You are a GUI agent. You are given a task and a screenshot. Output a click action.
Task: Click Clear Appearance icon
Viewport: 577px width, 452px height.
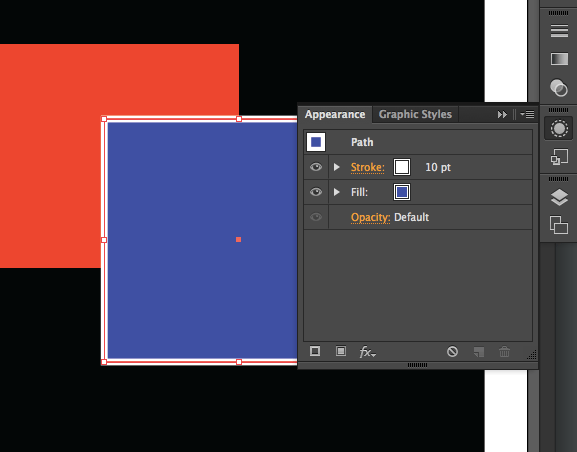[452, 352]
